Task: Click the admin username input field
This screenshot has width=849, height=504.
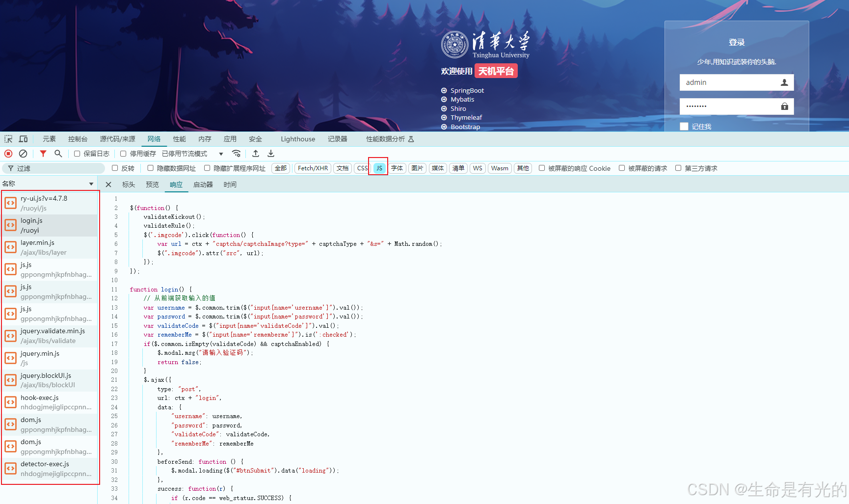Action: click(729, 82)
